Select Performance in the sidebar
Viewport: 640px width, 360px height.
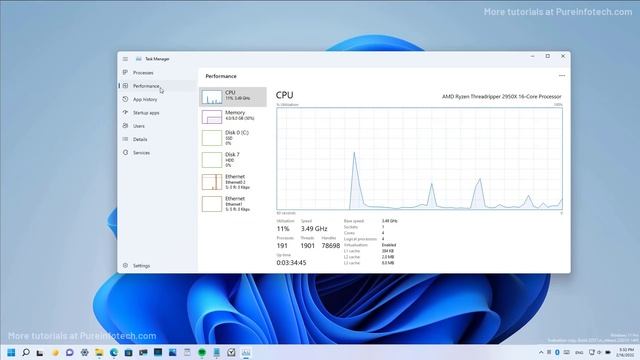157,86
